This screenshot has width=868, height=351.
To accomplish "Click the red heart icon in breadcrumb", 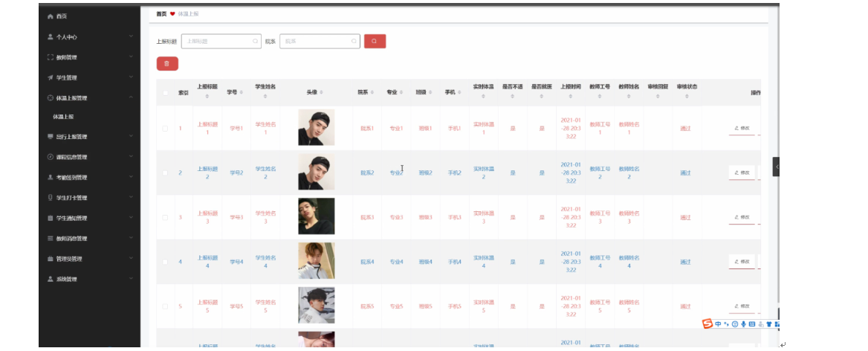I will (172, 14).
